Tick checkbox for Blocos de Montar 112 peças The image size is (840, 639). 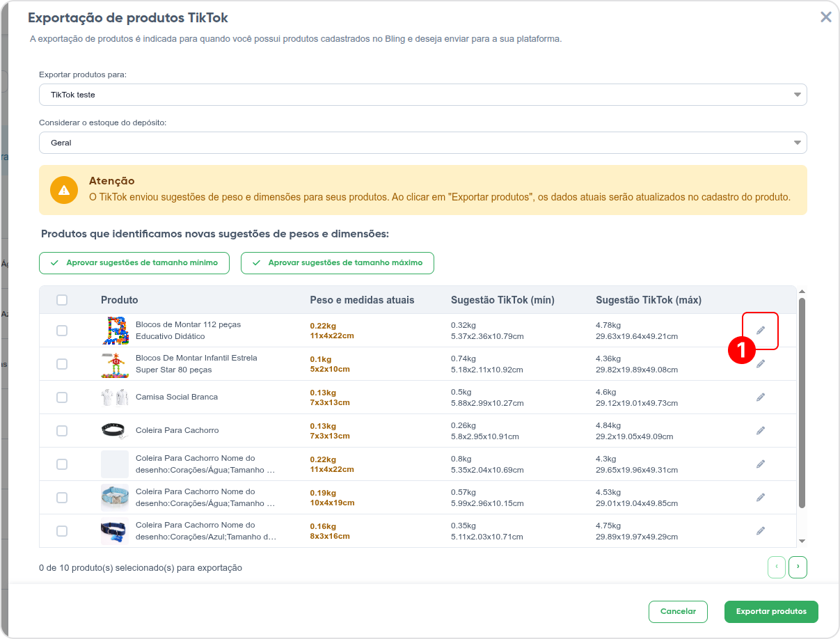62,331
